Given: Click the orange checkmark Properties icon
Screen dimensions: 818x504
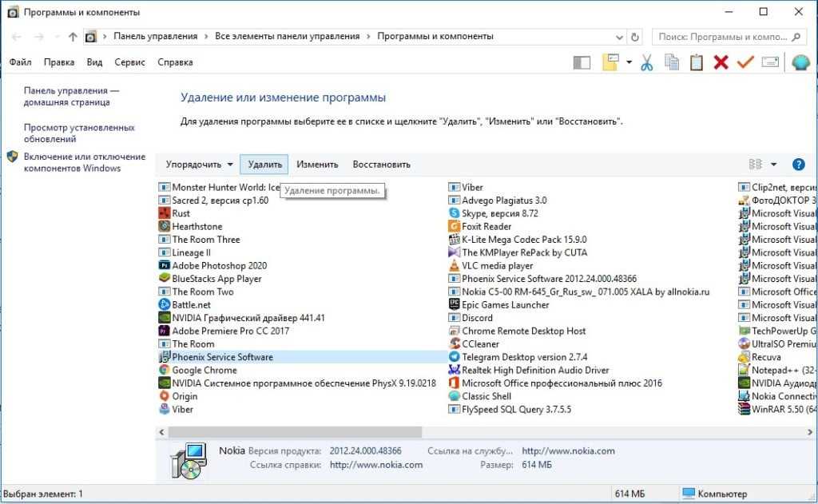Looking at the screenshot, I should tap(745, 62).
